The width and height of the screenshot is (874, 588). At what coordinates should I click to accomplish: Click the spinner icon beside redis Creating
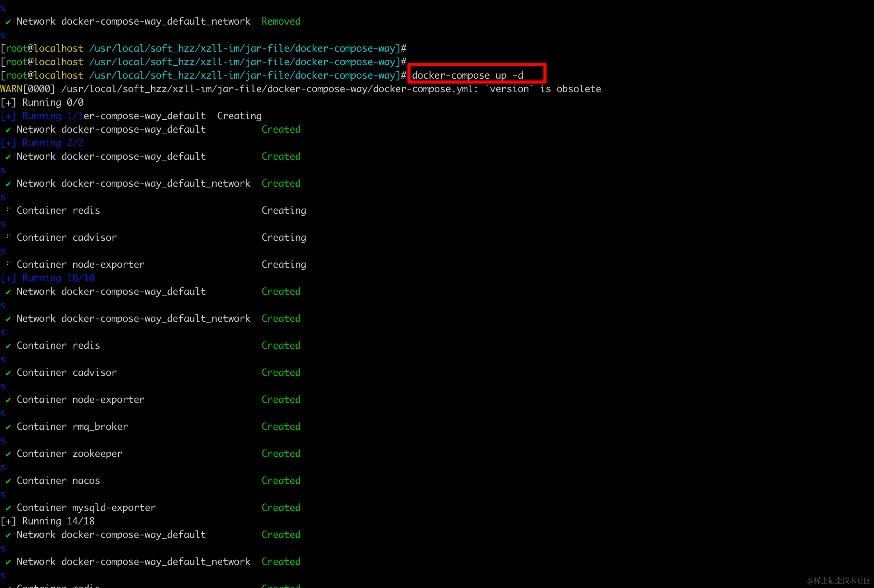tap(8, 209)
